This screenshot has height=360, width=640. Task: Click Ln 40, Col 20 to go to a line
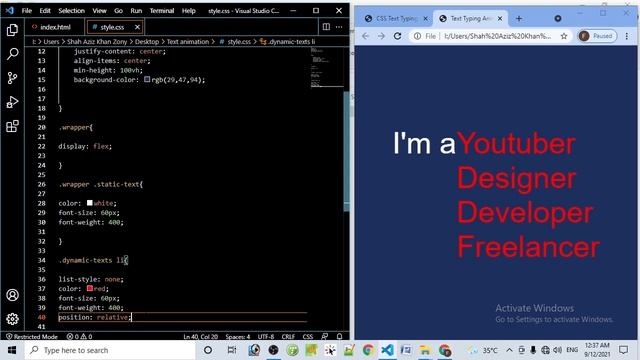point(200,337)
